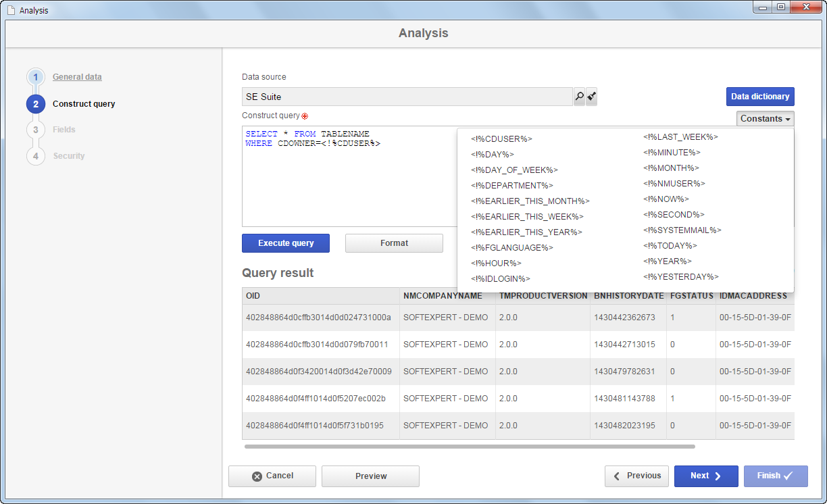Click the data source search magnifier icon

[579, 97]
